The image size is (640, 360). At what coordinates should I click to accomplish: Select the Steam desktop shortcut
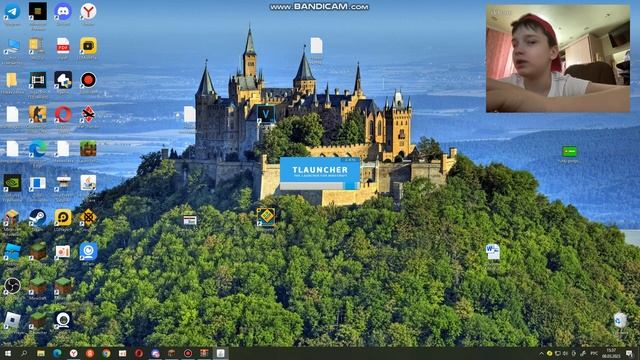(38, 218)
